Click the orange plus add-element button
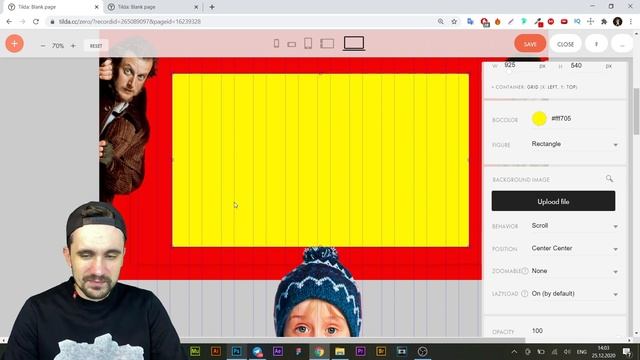 pos(14,43)
